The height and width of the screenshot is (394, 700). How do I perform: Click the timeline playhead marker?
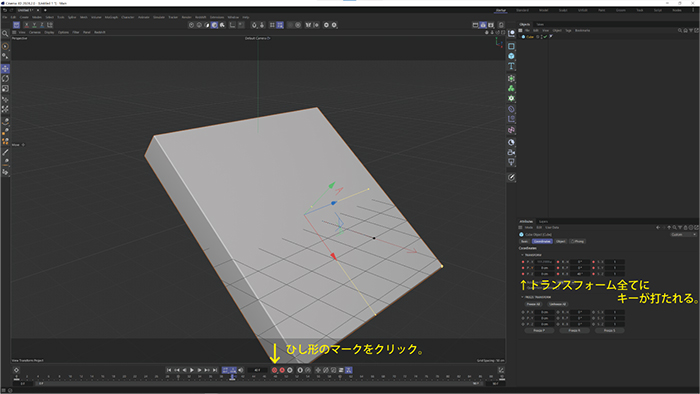[x=232, y=377]
